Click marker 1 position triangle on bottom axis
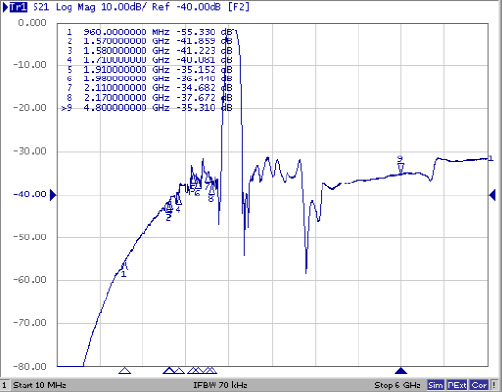The height and width of the screenshot is (392, 502). click(x=125, y=370)
